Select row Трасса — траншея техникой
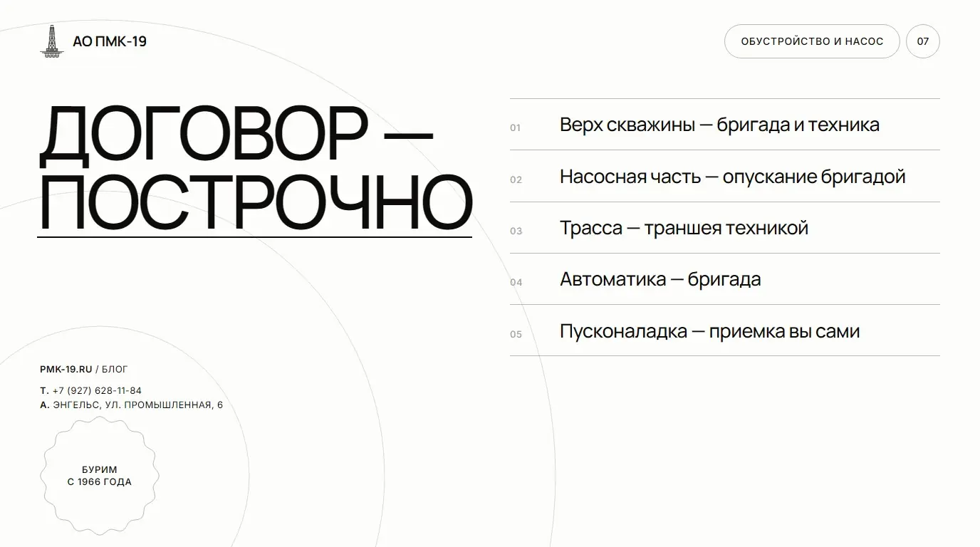This screenshot has width=980, height=547. click(x=725, y=228)
